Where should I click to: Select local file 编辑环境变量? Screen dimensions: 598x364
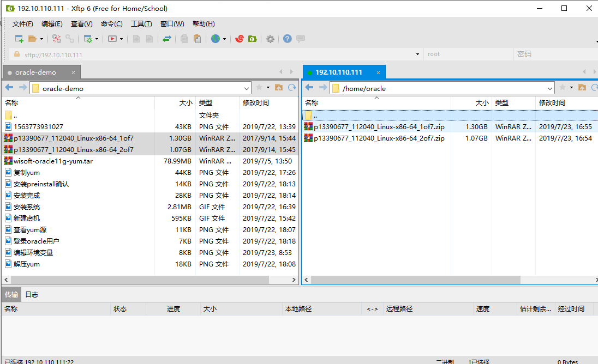point(33,252)
